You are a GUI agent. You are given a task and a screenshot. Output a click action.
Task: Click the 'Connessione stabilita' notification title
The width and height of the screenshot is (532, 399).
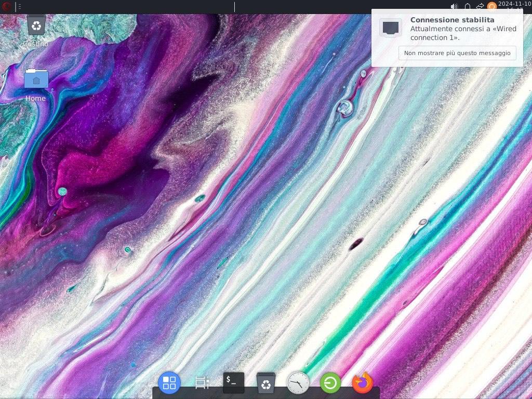[452, 20]
